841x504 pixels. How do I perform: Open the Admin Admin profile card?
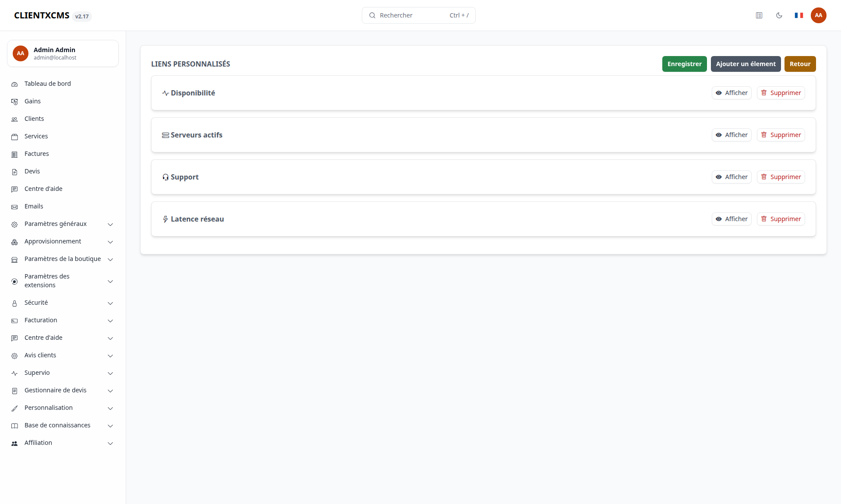tap(63, 53)
